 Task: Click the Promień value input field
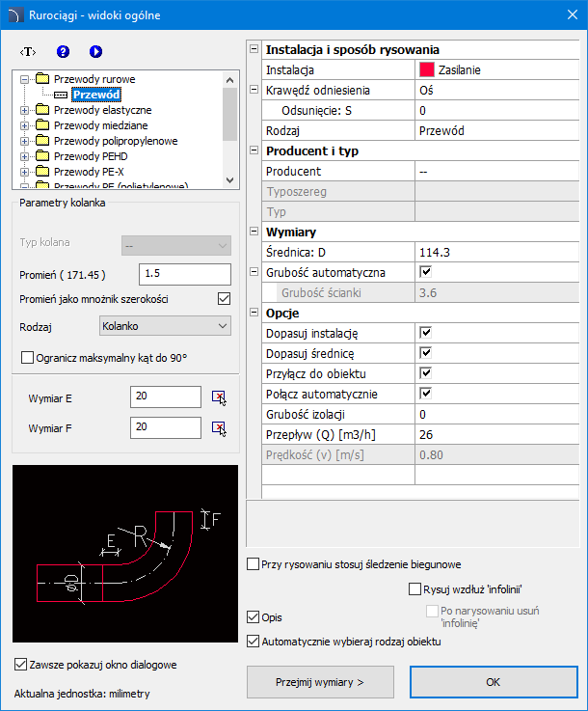[184, 274]
